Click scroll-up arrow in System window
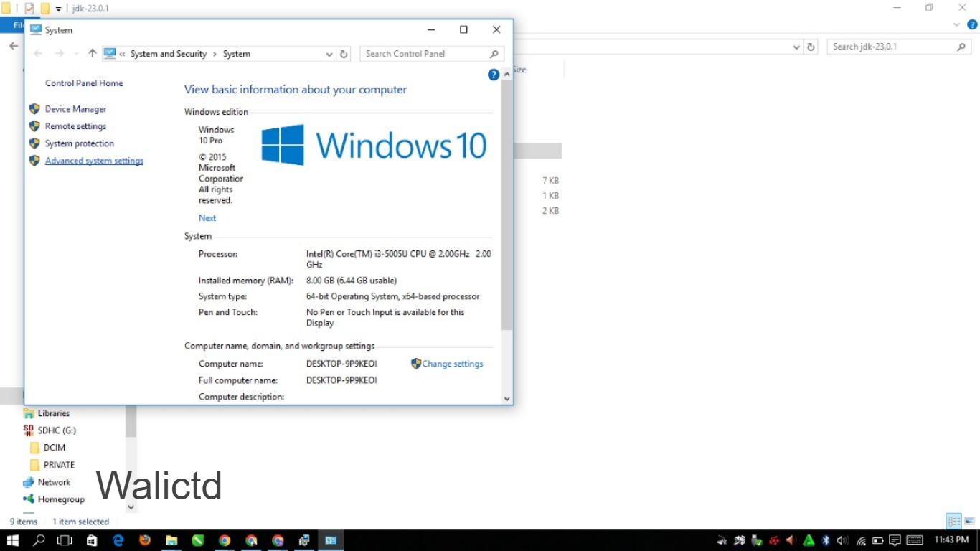Image resolution: width=980 pixels, height=551 pixels. click(507, 74)
